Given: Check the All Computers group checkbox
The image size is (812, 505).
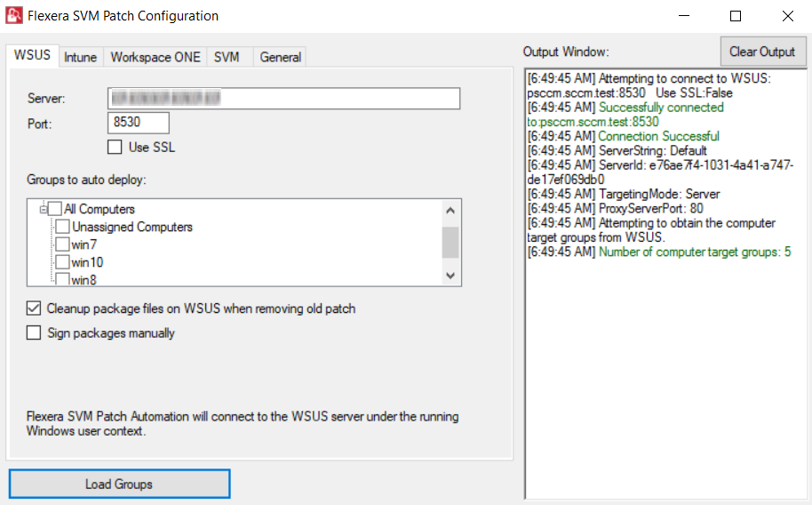Looking at the screenshot, I should point(55,209).
